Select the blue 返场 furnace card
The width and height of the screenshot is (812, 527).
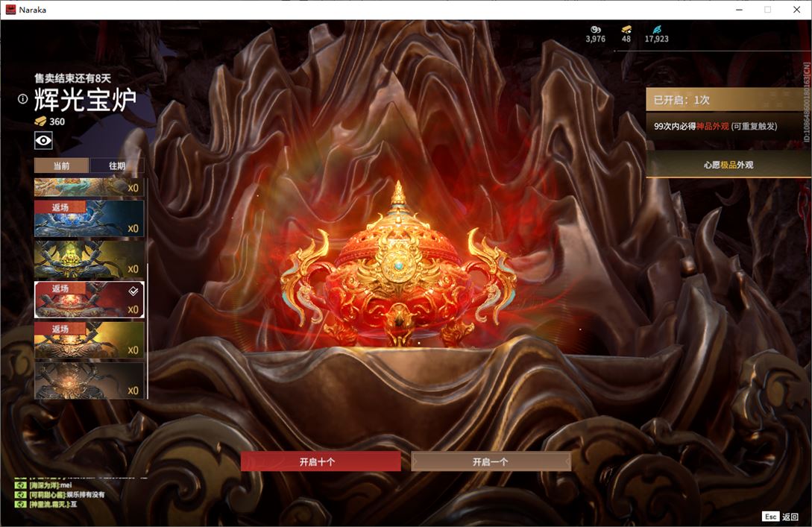[x=89, y=218]
